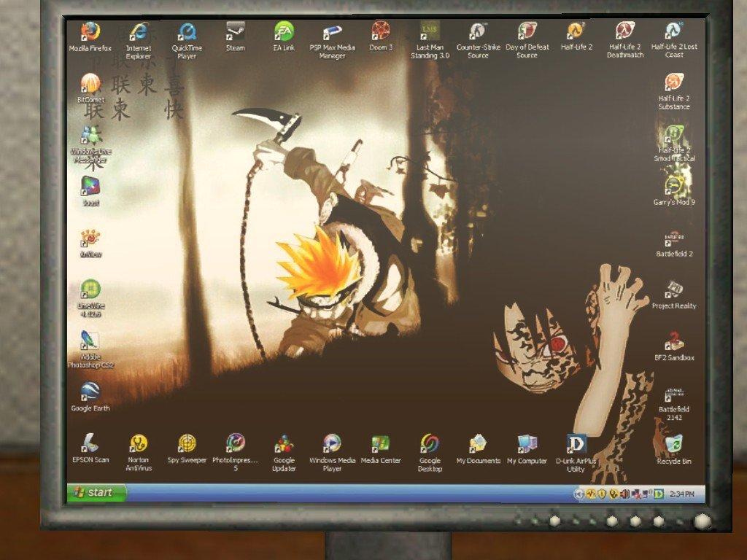Image resolution: width=747 pixels, height=560 pixels.
Task: Open the My Documents folder icon
Action: click(x=478, y=444)
